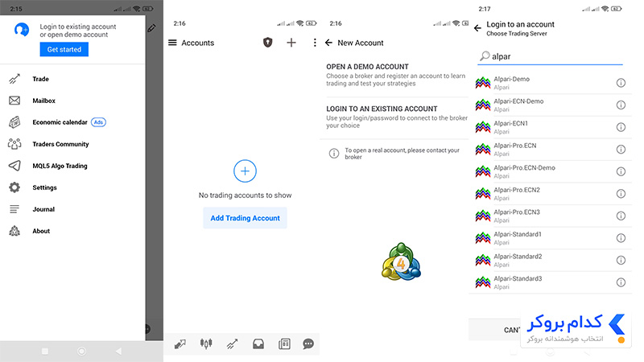The height and width of the screenshot is (362, 644).
Task: Tap the Get started button
Action: tap(64, 49)
